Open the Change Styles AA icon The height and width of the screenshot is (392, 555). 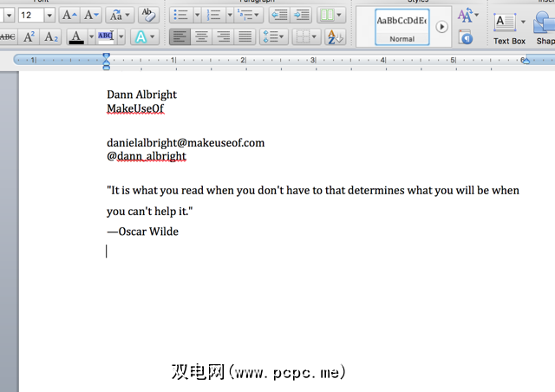[468, 16]
